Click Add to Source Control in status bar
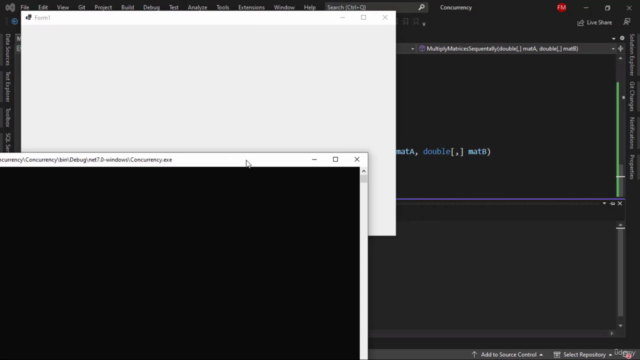640x360 pixels. pyautogui.click(x=508, y=354)
